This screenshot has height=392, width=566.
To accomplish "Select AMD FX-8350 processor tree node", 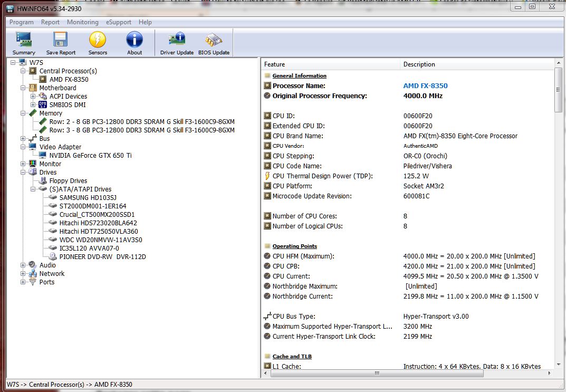I will 69,80.
